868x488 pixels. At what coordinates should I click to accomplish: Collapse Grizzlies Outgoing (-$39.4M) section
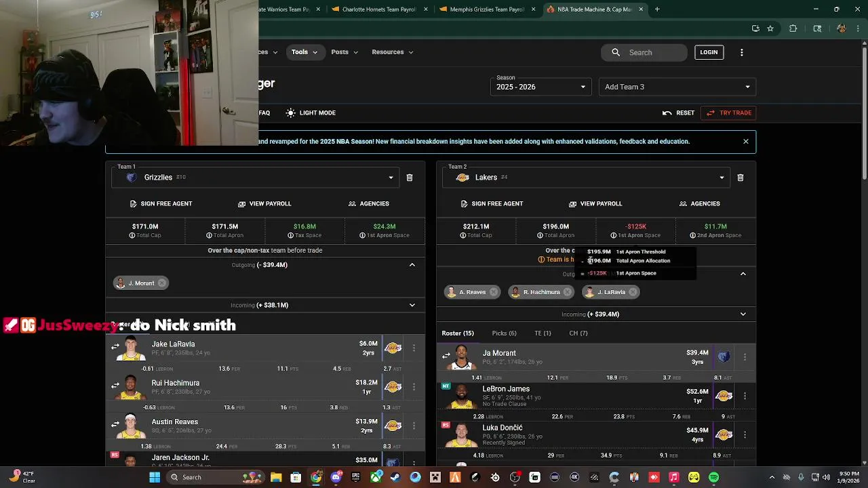[412, 265]
